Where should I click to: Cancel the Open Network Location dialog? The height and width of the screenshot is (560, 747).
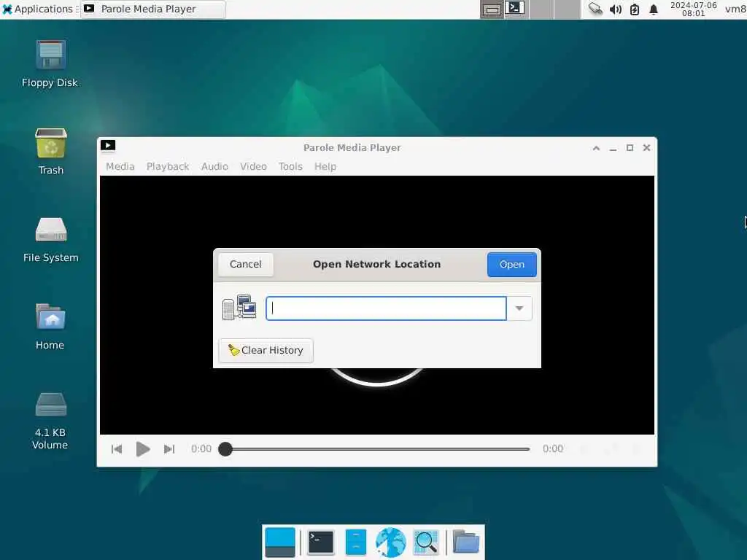coord(245,264)
